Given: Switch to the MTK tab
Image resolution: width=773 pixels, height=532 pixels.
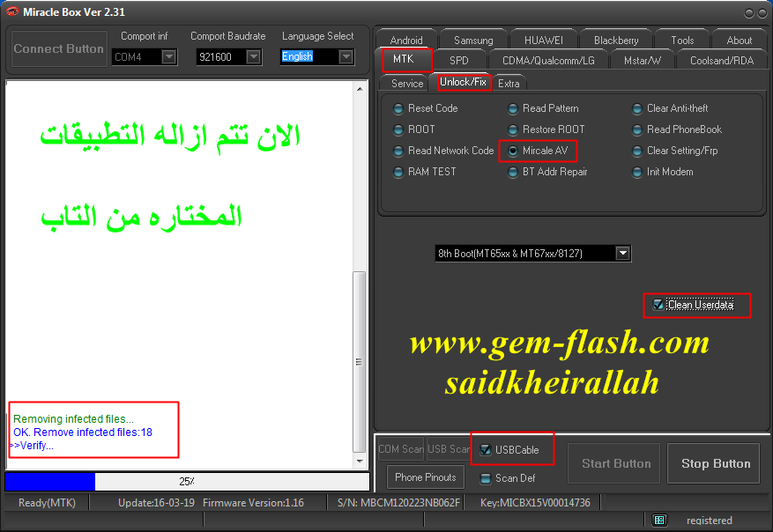Looking at the screenshot, I should tap(404, 59).
